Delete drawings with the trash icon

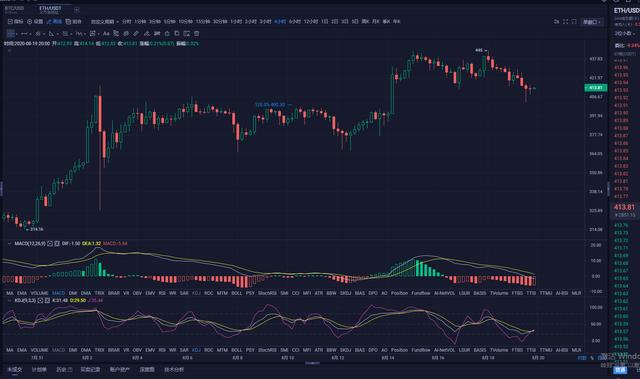pyautogui.click(x=196, y=33)
